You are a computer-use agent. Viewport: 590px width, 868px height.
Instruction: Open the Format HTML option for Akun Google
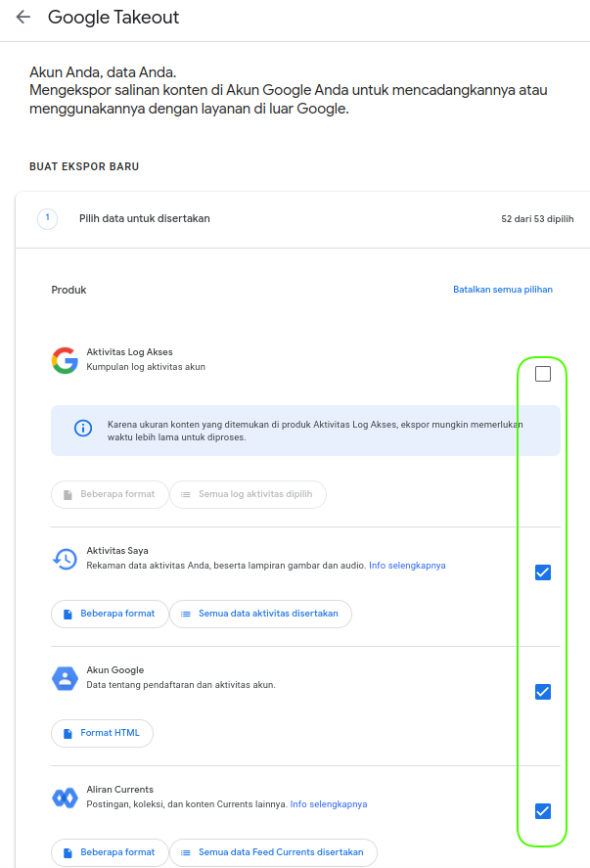[x=102, y=733]
